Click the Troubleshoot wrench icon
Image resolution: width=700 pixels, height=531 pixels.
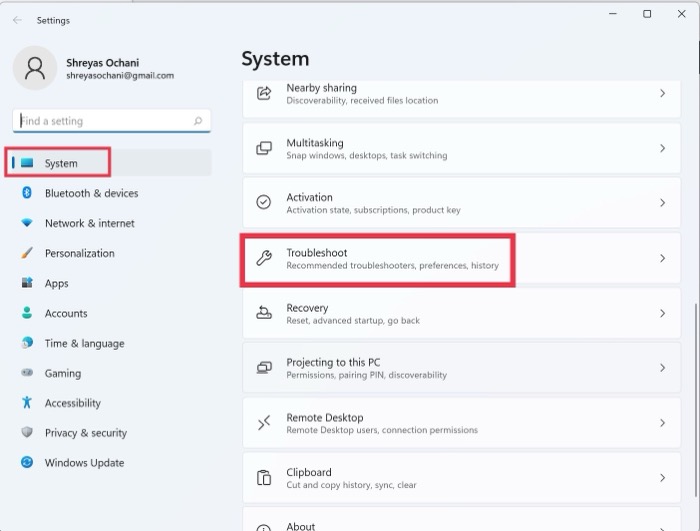(x=264, y=258)
